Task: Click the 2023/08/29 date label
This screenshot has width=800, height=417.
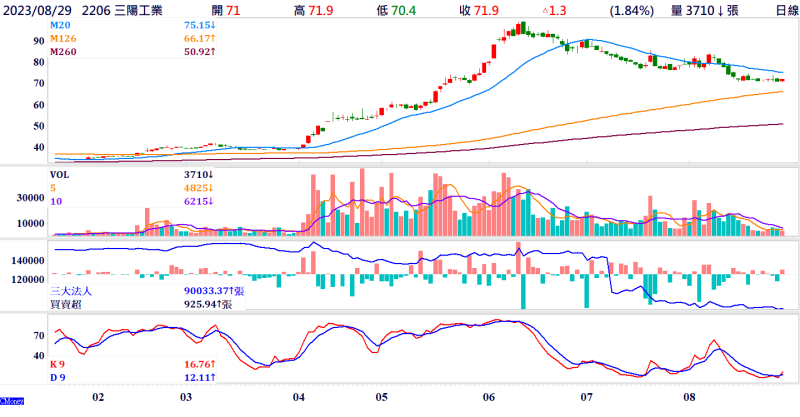Action: click(41, 10)
